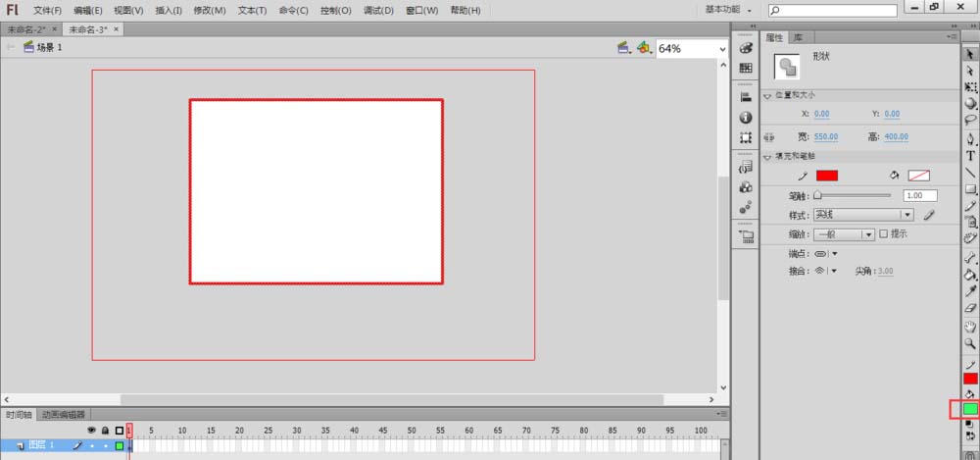Open the Code Snippets panel icon
This screenshot has width=980, height=460.
746,167
